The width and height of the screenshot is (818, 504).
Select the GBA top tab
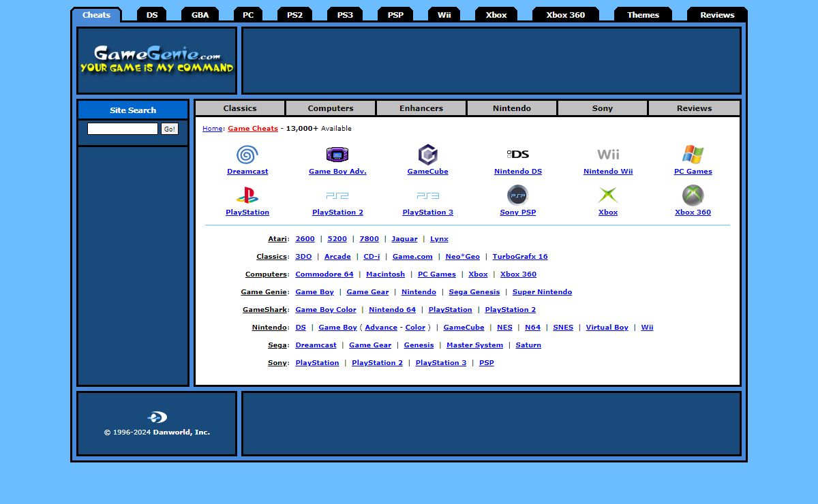(200, 15)
